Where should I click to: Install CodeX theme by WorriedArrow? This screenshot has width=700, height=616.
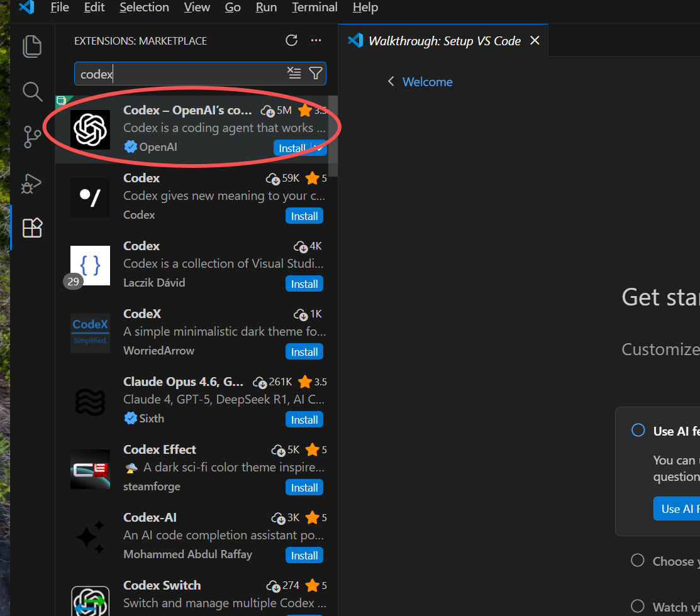pos(304,352)
